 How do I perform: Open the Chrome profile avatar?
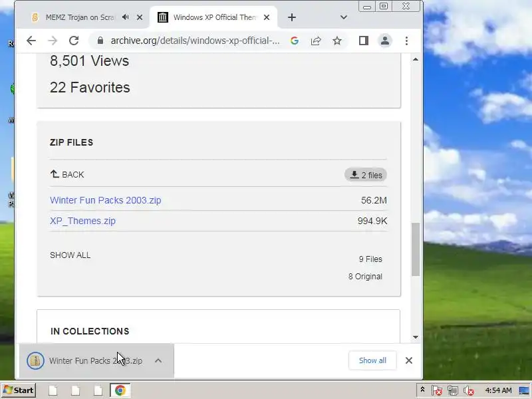tap(385, 41)
